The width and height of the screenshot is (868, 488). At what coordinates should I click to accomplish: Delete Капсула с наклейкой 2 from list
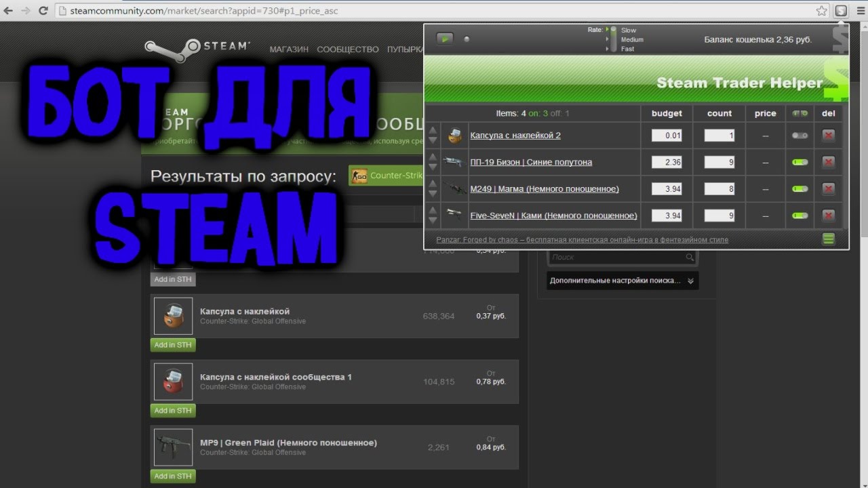[x=828, y=136]
